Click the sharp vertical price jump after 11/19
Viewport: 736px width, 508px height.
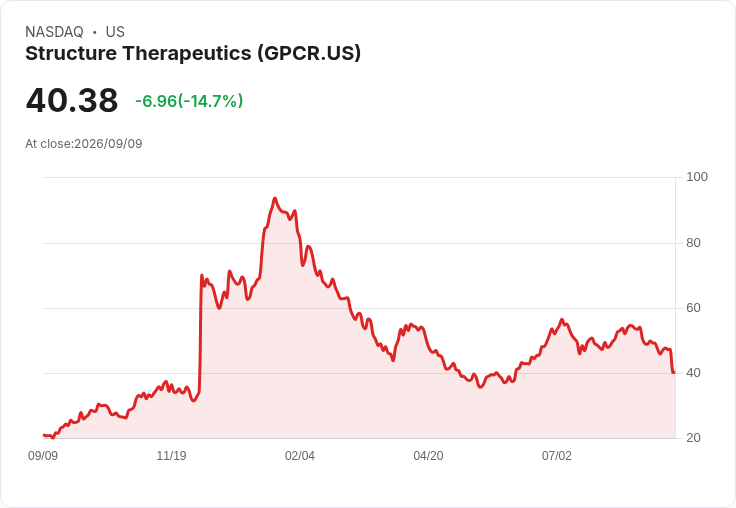pyautogui.click(x=200, y=333)
